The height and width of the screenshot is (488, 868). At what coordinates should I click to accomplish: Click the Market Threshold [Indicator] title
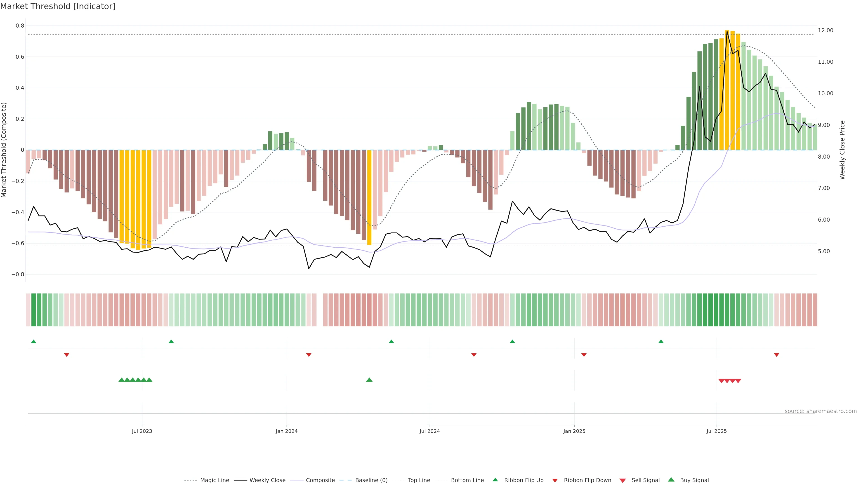pos(58,6)
